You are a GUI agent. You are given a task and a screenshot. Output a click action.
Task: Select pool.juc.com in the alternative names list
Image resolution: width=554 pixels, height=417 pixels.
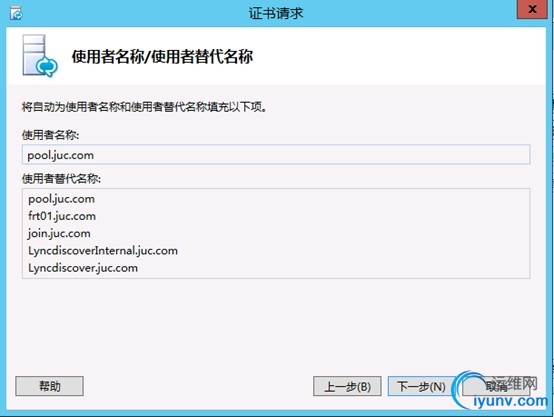pyautogui.click(x=61, y=199)
